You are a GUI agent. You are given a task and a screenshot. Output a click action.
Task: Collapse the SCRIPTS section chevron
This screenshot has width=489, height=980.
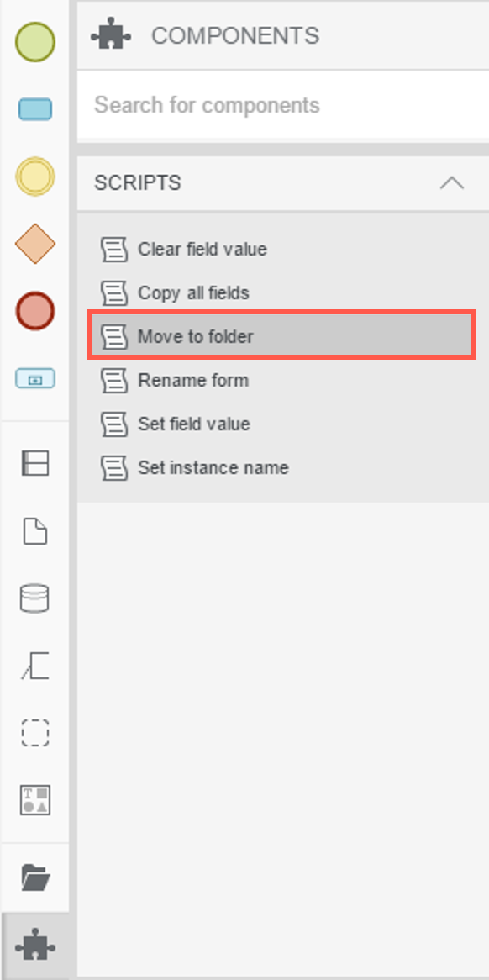click(x=451, y=183)
